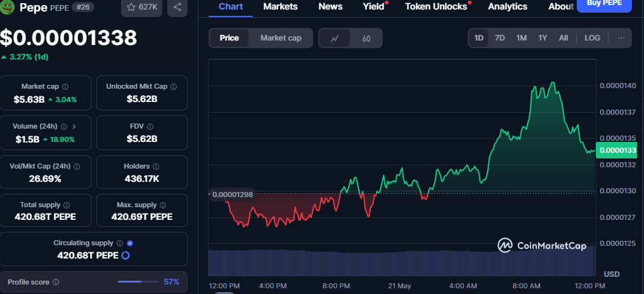This screenshot has width=644, height=294.
Task: Open the Analytics tab
Action: [508, 6]
